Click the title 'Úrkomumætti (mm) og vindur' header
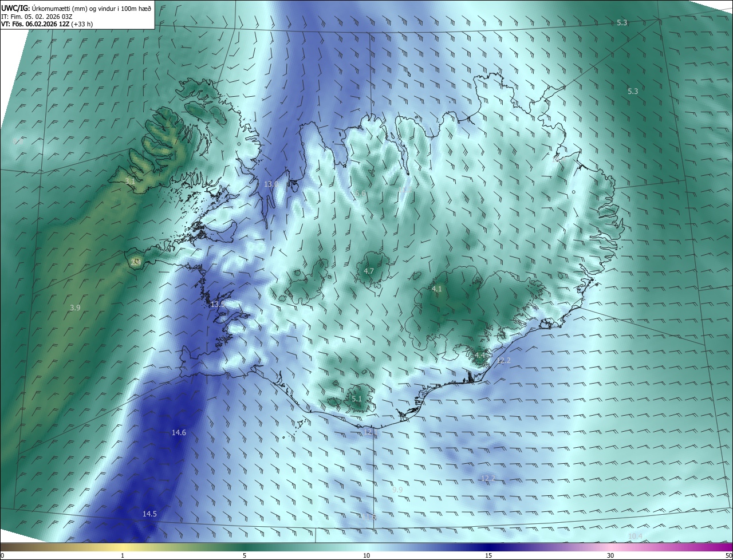This screenshot has height=560, width=733. point(76,8)
